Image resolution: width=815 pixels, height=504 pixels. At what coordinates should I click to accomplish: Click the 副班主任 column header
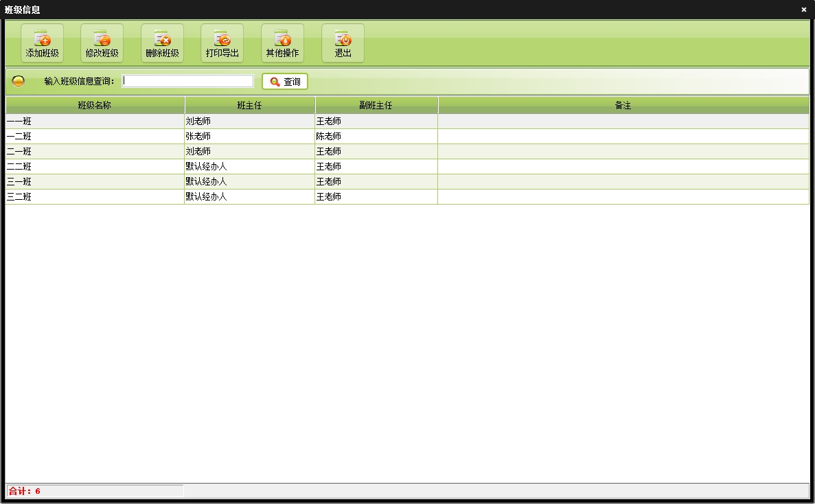click(x=376, y=105)
